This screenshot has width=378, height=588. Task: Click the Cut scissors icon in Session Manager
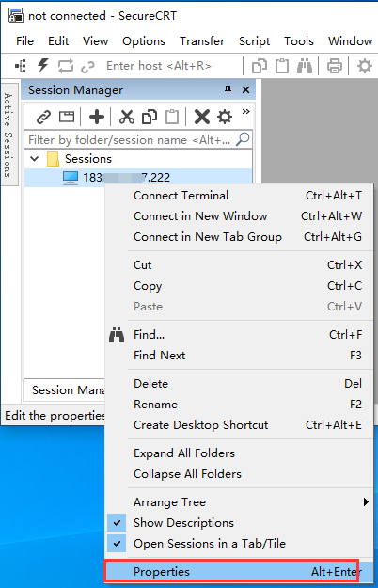click(x=127, y=117)
